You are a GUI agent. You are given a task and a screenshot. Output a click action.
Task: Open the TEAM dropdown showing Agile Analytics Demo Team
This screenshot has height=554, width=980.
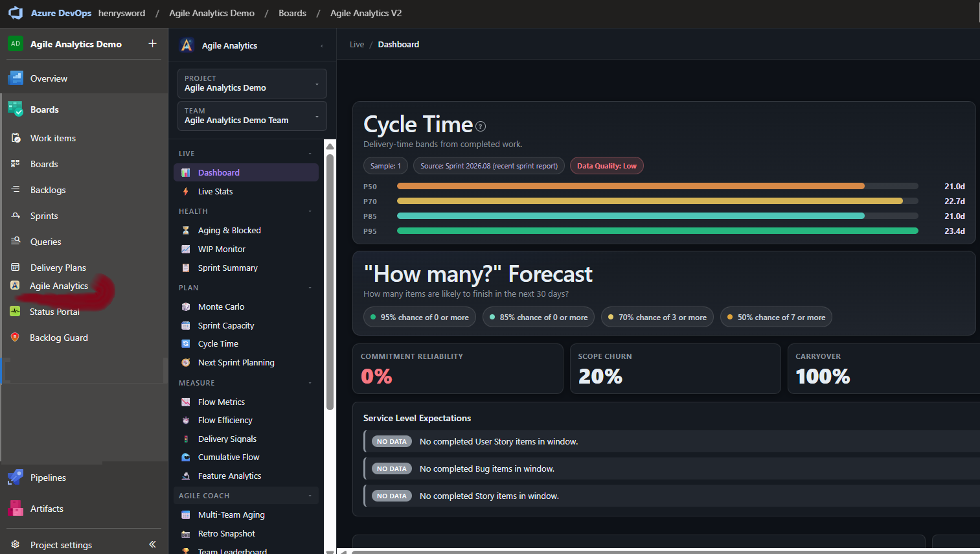[x=252, y=116]
